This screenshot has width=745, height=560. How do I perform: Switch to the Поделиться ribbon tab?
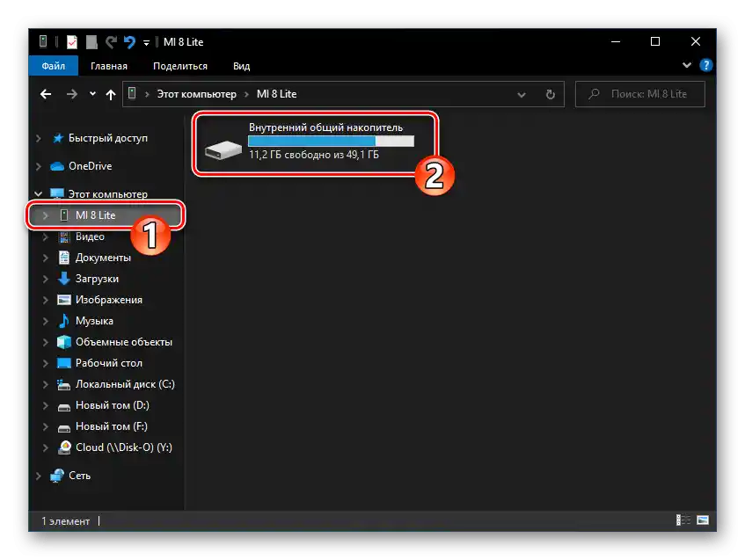point(180,66)
